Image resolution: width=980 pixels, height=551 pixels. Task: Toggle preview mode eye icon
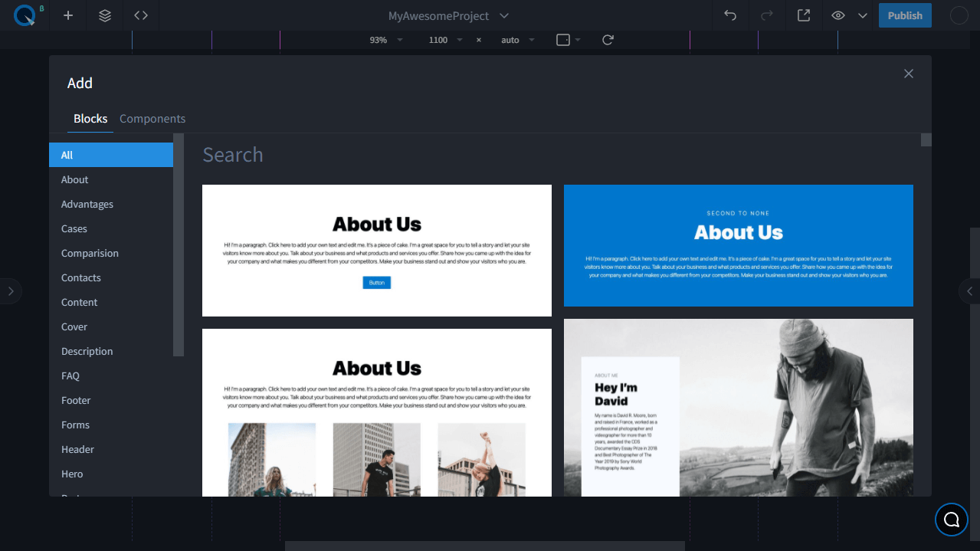click(x=838, y=15)
